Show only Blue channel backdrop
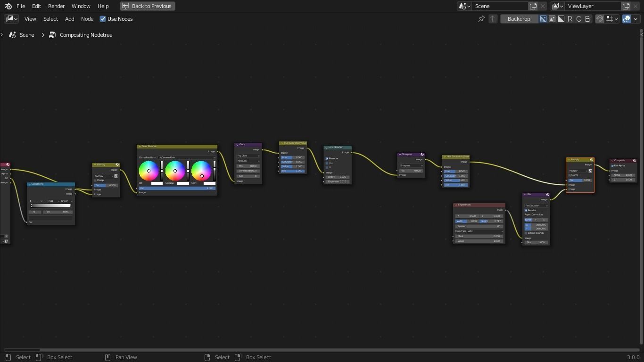Viewport: 644px width, 362px height. 588,19
